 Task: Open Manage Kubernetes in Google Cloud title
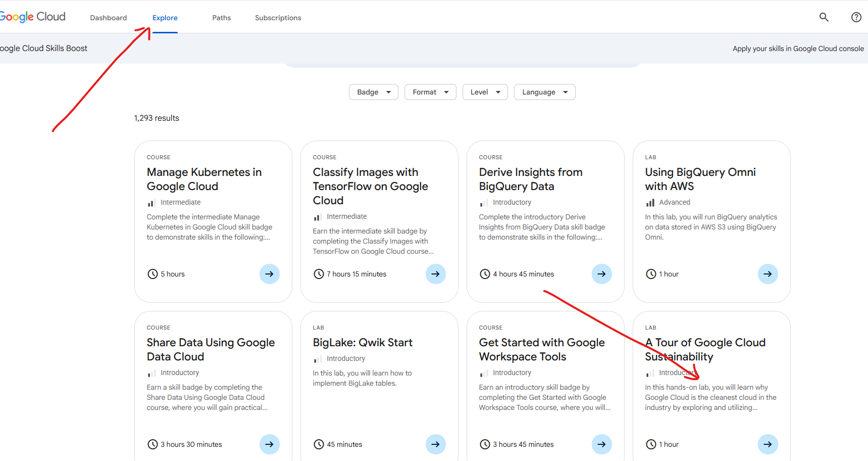(x=205, y=179)
